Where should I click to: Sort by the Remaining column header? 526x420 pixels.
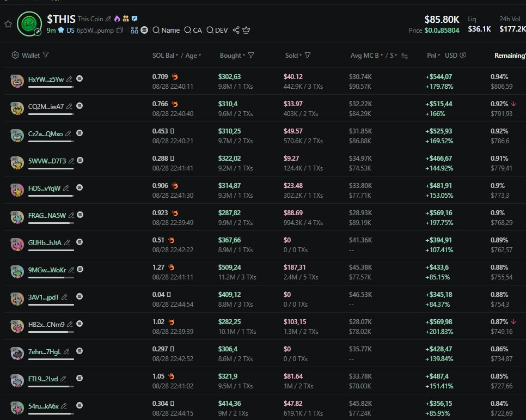509,56
